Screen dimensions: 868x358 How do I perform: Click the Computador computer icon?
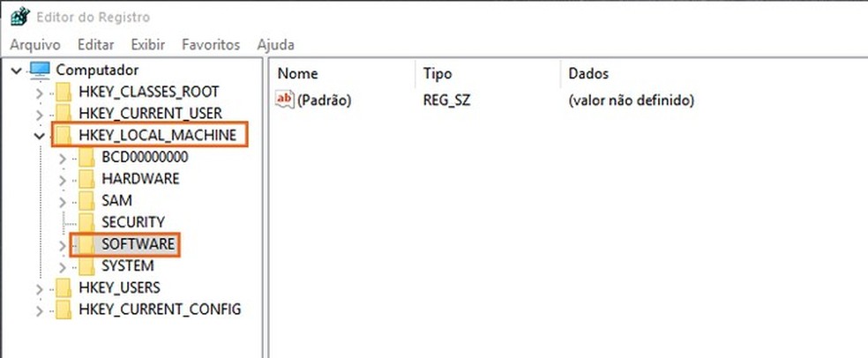tap(41, 70)
